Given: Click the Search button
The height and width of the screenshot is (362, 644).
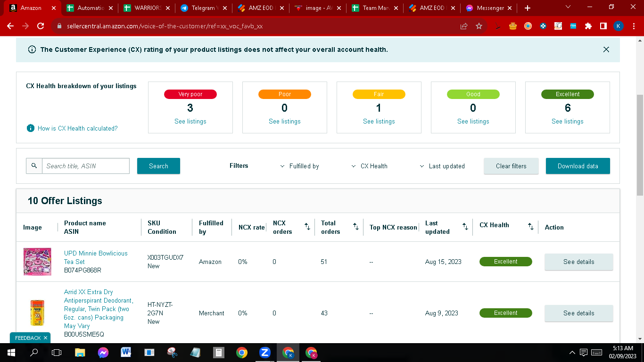Looking at the screenshot, I should point(158,166).
